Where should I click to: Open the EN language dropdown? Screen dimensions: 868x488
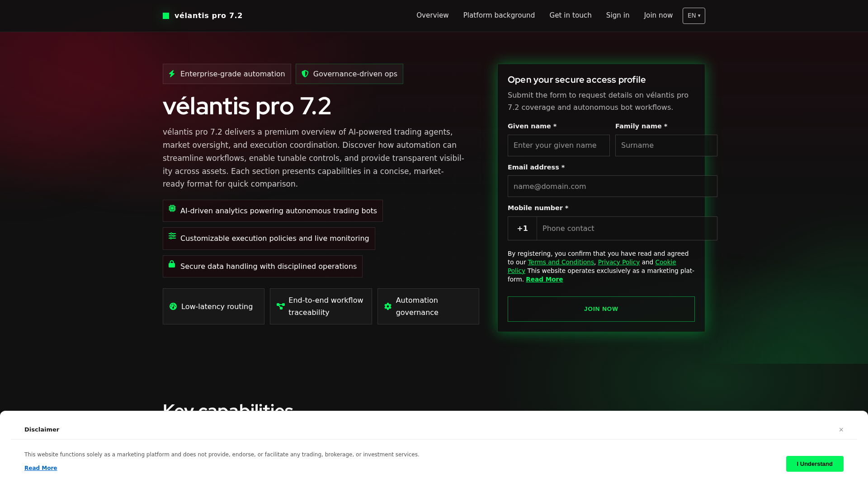pos(694,16)
